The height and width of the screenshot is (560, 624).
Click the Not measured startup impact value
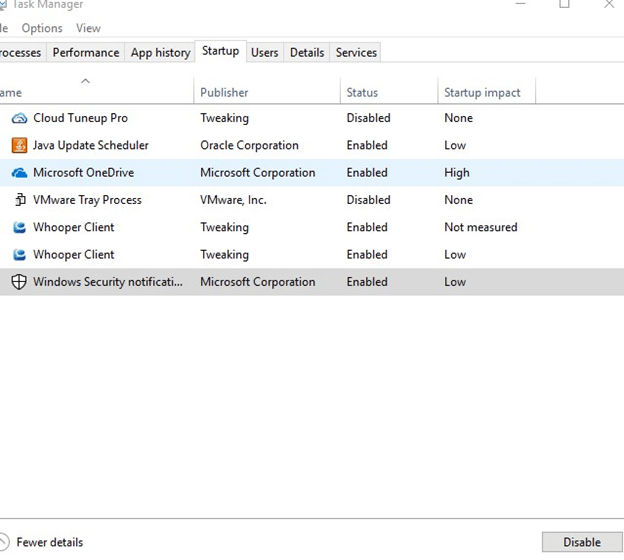(481, 227)
